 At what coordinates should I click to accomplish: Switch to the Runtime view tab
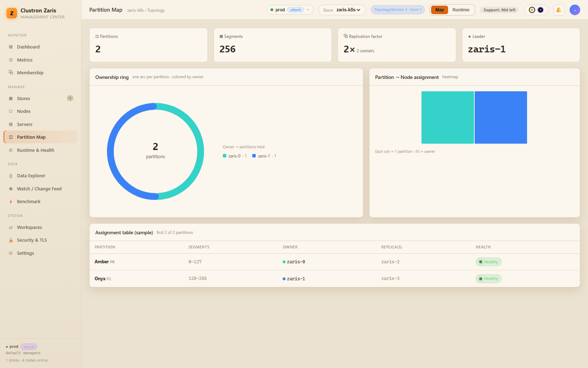click(461, 10)
